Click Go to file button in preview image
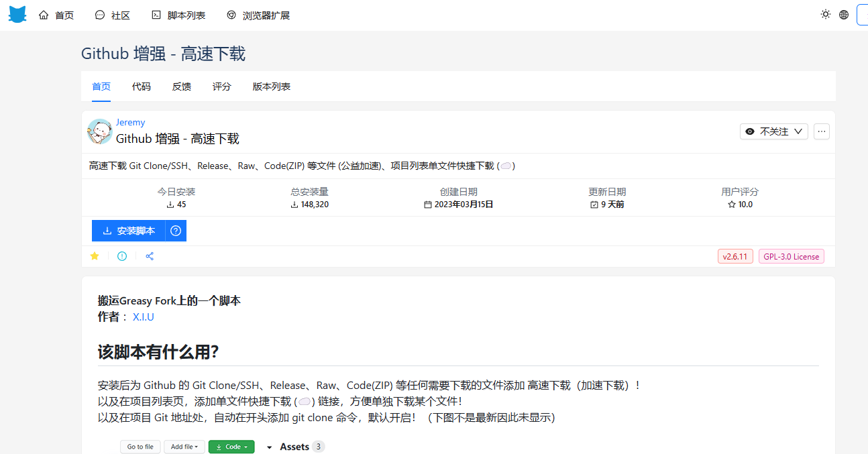Viewport: 868px width, 454px height. tap(140, 447)
